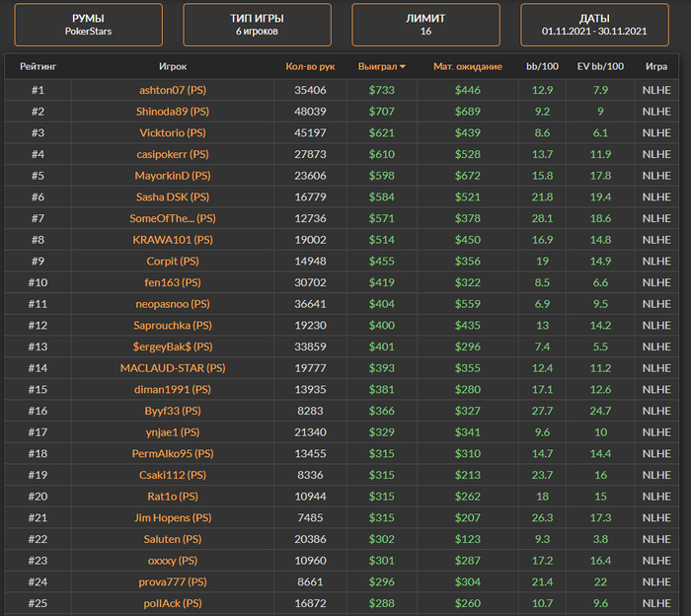Sort by bb/100 column header
This screenshot has width=691, height=616.
pos(542,67)
